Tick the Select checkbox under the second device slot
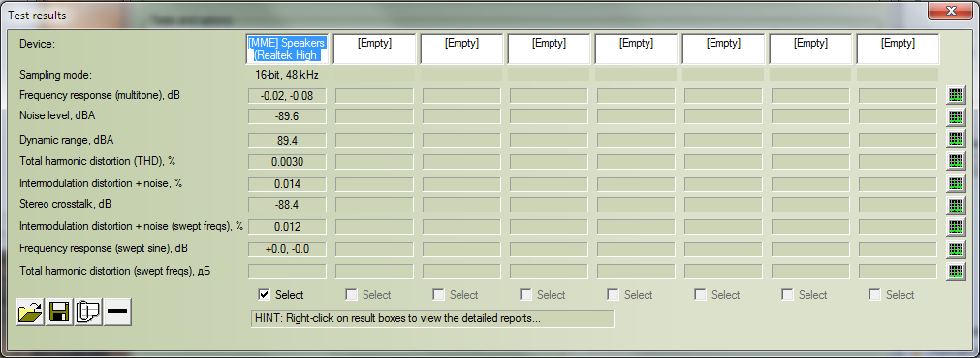 (351, 295)
